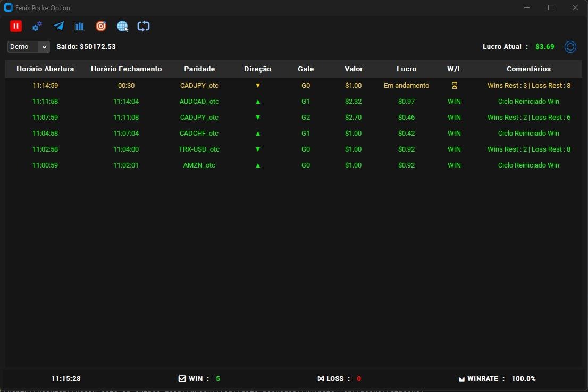Screen dimensions: 588x392
Task: Click the orange target icon
Action: pos(101,26)
